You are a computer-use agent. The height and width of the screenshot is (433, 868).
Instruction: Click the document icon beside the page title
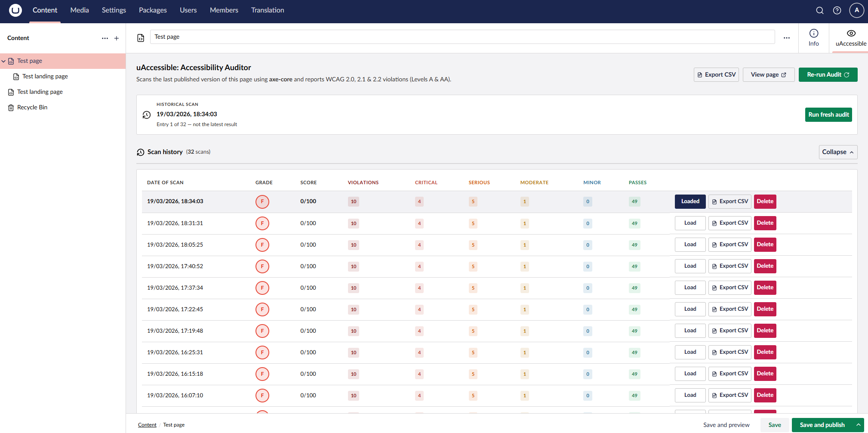[x=141, y=38]
